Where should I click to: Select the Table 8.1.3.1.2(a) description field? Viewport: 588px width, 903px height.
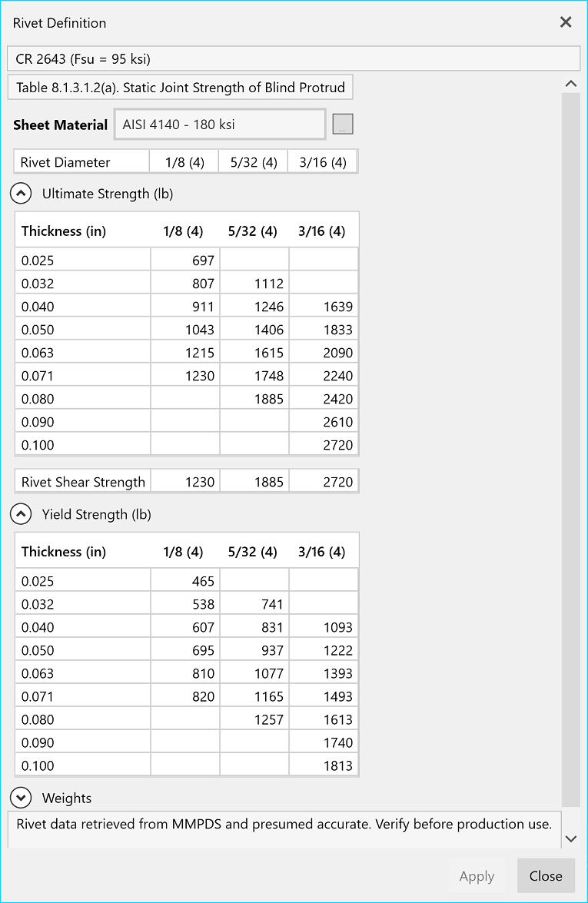[x=181, y=88]
